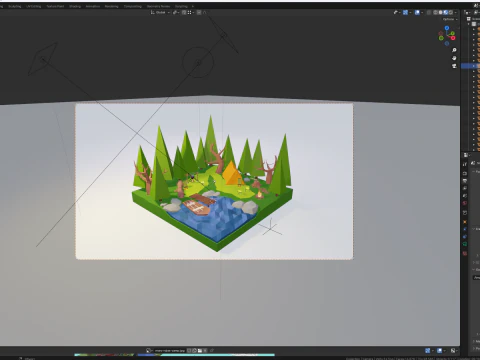Click the pan view hand icon

pyautogui.click(x=454, y=58)
